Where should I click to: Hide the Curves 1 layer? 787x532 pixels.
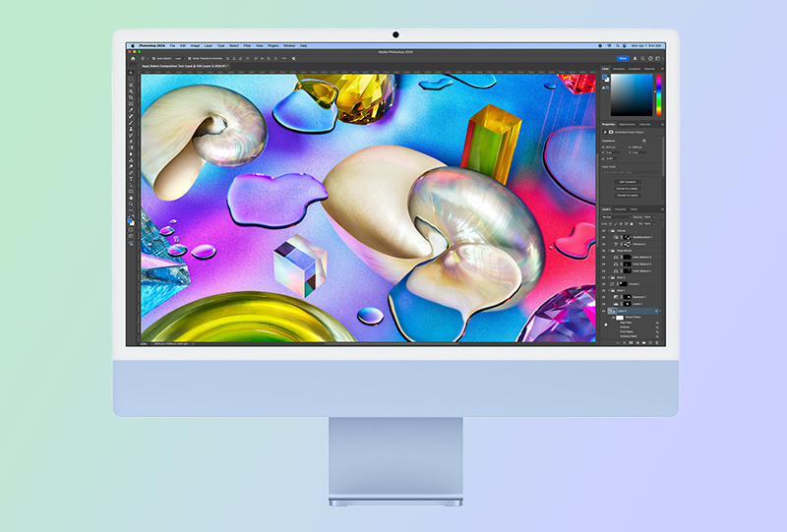(x=604, y=284)
